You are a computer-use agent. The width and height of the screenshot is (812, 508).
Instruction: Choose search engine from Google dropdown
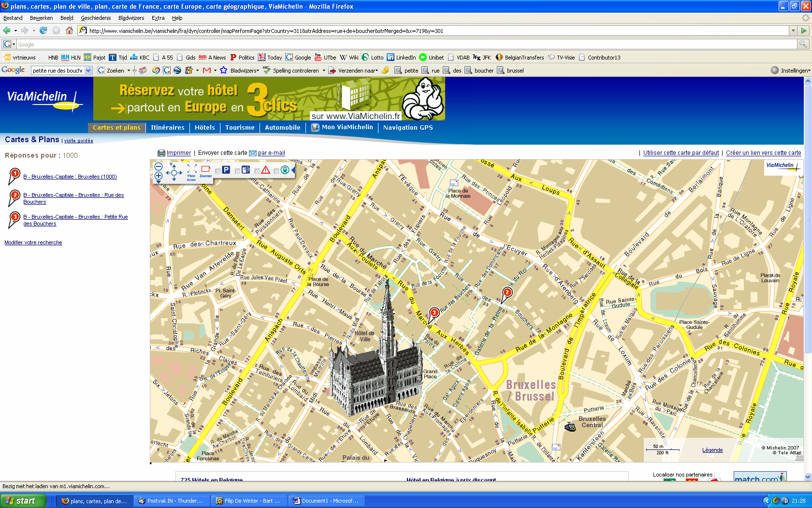pos(9,44)
